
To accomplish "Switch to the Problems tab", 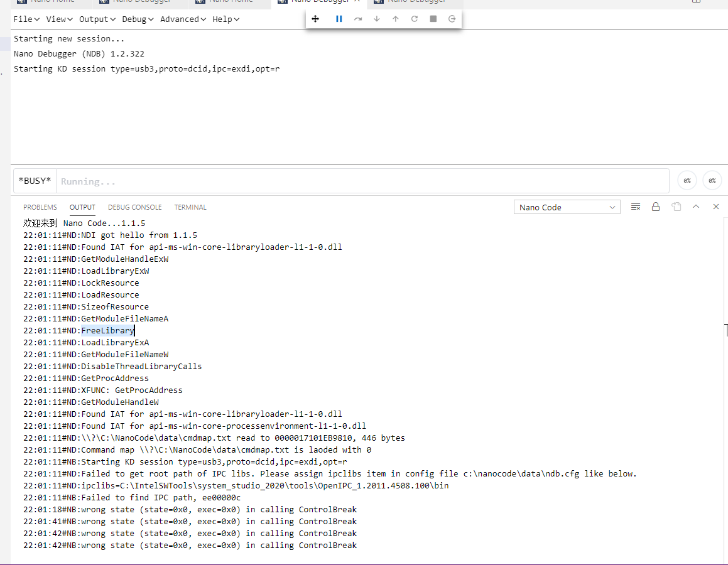I will pos(40,207).
